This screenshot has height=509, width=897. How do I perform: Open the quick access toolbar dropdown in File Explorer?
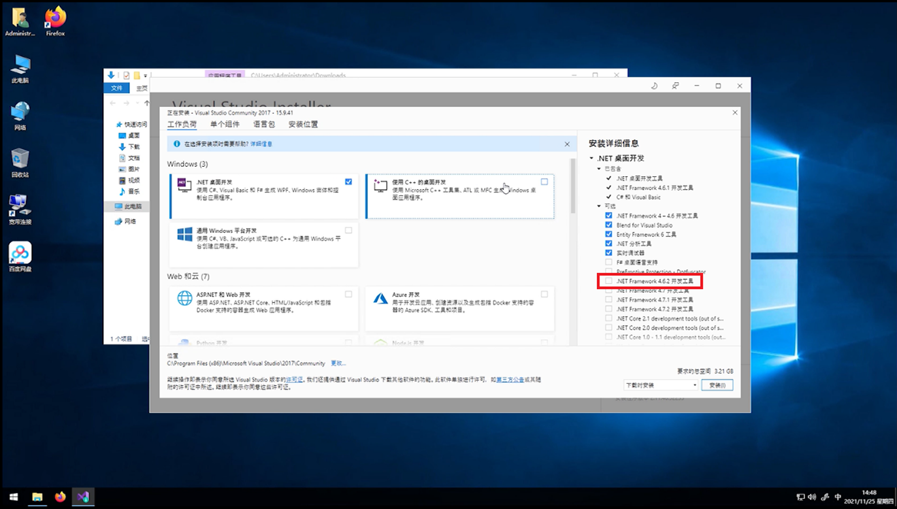(145, 75)
